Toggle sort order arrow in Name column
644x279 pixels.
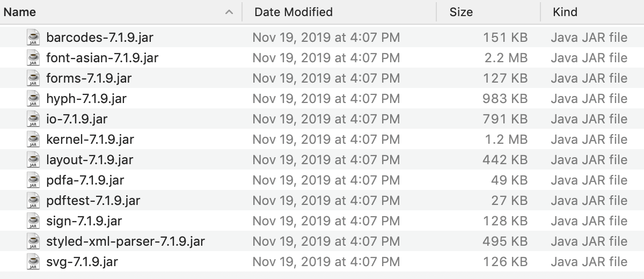[229, 12]
